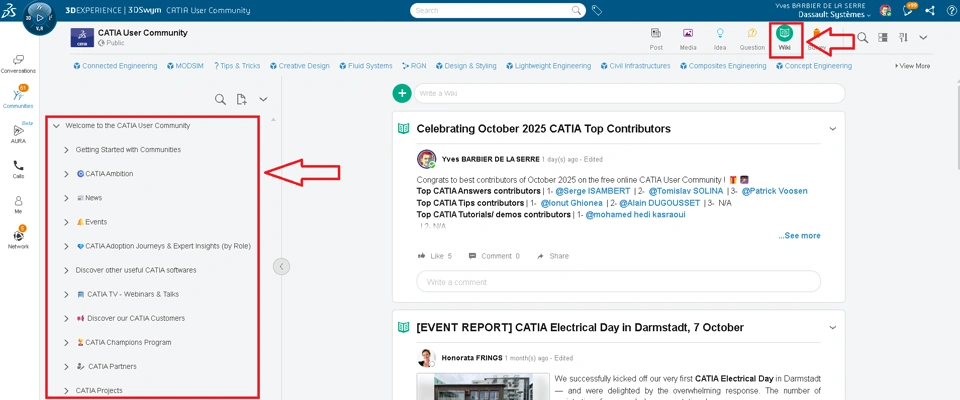Click the user avatar in the top bar
This screenshot has width=960, height=400.
point(885,10)
